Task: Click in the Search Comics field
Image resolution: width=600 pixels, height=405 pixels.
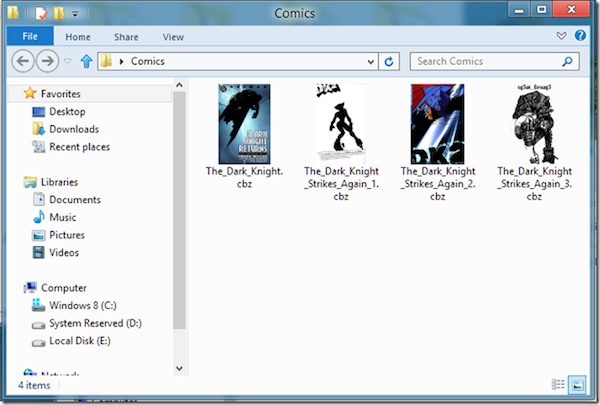Action: 486,61
